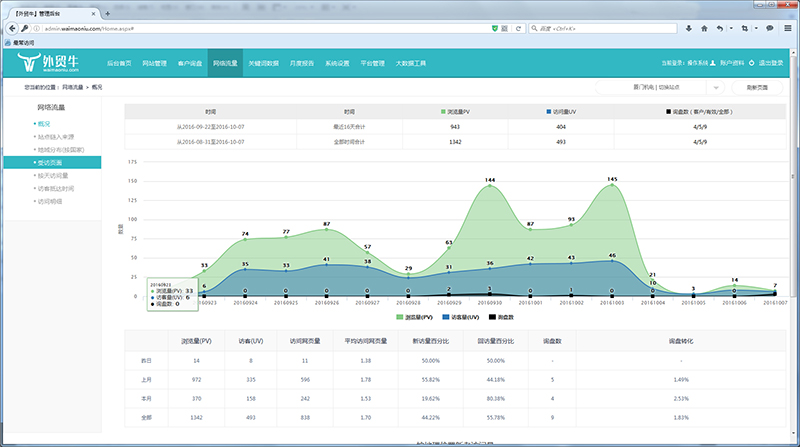
Task: Click the 退出登录 logout link
Action: click(770, 63)
